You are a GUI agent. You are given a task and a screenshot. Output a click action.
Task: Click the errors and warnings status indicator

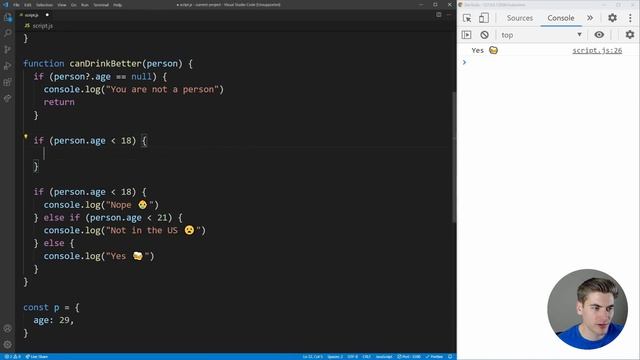(12, 357)
